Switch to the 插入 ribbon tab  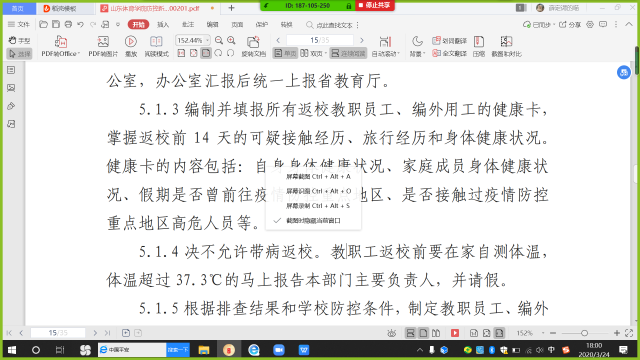pyautogui.click(x=163, y=25)
